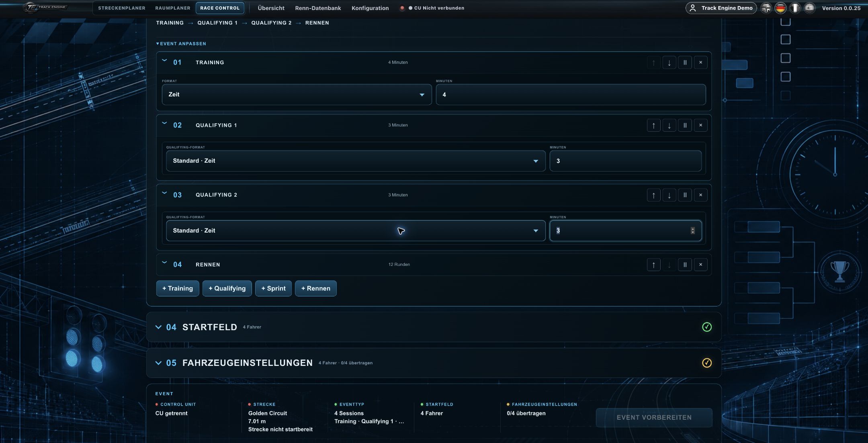Add a session with + Training
The image size is (868, 443).
[178, 288]
